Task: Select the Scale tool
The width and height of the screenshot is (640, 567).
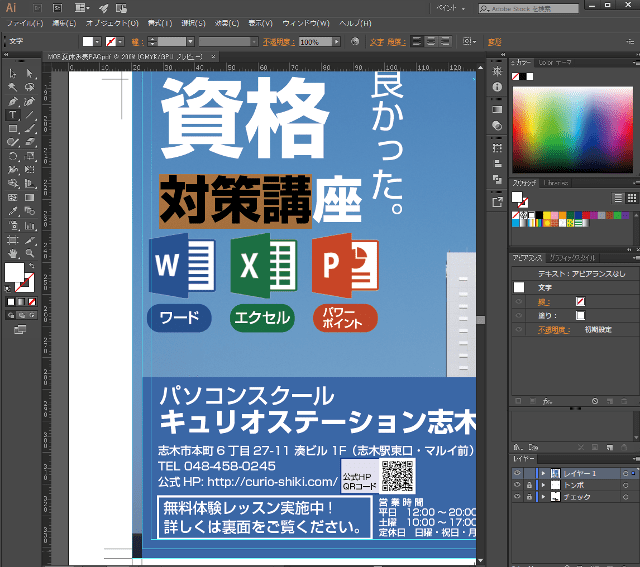Action: pos(29,156)
